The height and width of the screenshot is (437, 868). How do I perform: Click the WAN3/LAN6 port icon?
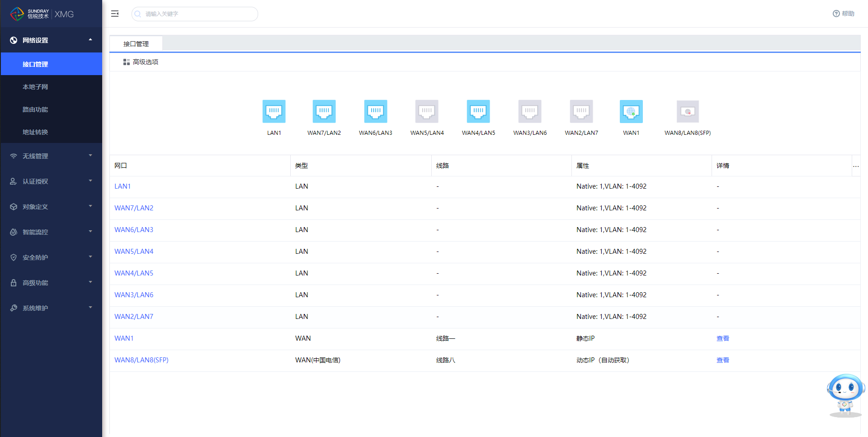pyautogui.click(x=530, y=112)
